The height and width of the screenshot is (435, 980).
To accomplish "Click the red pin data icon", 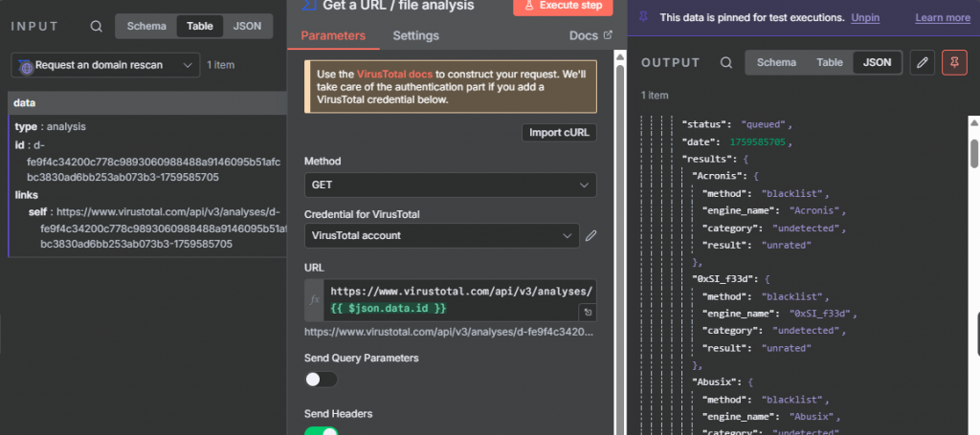I will [954, 62].
